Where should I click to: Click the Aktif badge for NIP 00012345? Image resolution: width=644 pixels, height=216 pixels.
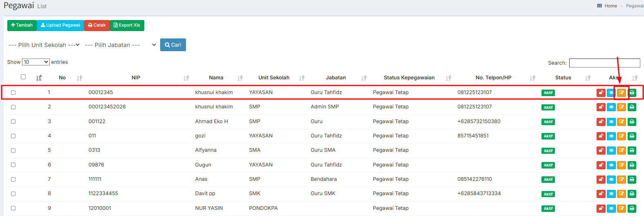coord(548,93)
